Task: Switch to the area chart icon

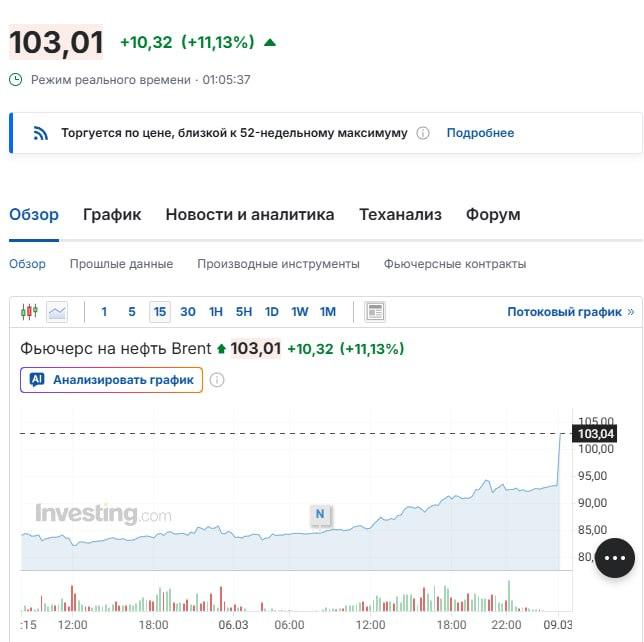Action: point(57,312)
